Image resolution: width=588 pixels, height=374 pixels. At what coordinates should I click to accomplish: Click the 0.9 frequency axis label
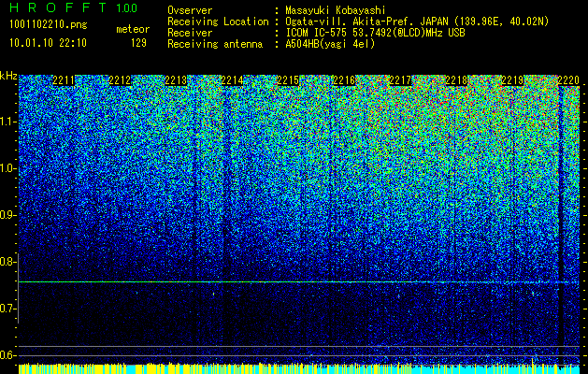[x=7, y=215]
